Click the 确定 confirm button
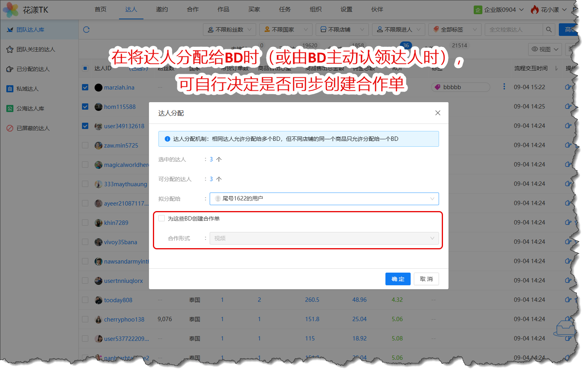 [398, 279]
